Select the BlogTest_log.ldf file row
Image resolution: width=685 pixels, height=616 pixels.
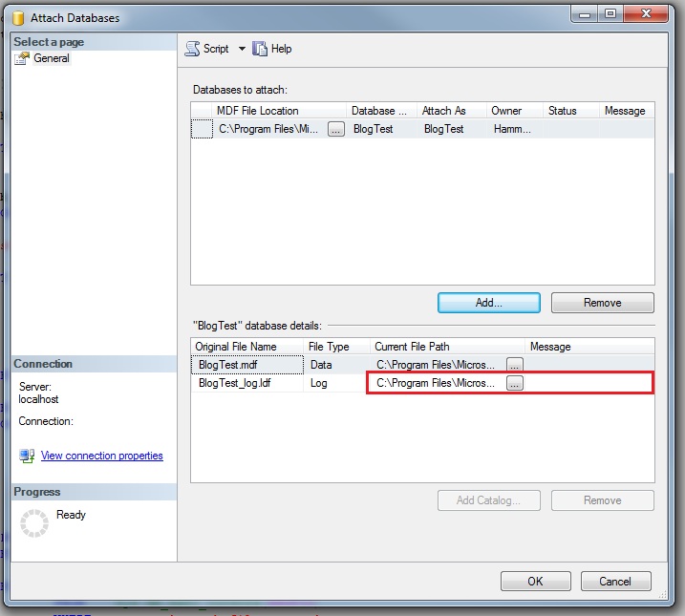click(235, 383)
